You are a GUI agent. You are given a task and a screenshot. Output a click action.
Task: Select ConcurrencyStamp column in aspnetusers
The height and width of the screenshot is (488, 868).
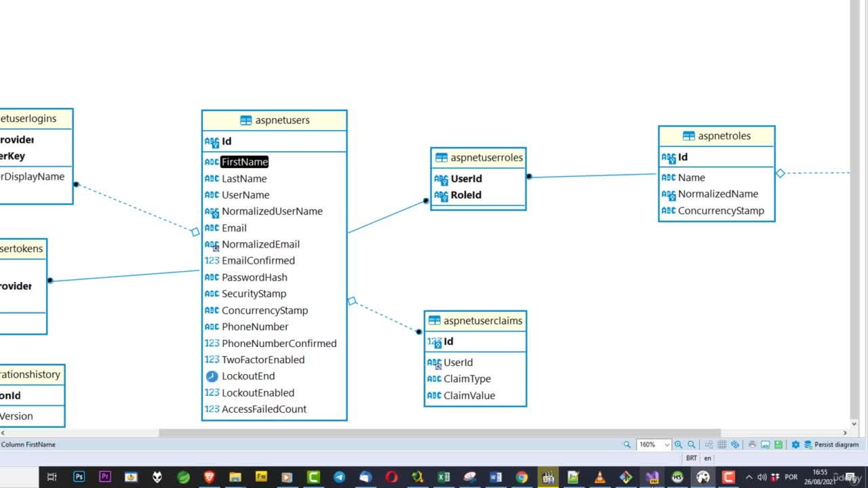(x=264, y=310)
